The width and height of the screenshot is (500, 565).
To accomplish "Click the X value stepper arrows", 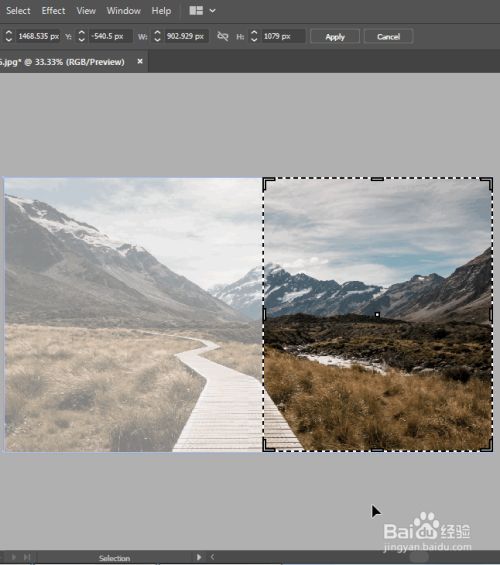I will click(9, 36).
